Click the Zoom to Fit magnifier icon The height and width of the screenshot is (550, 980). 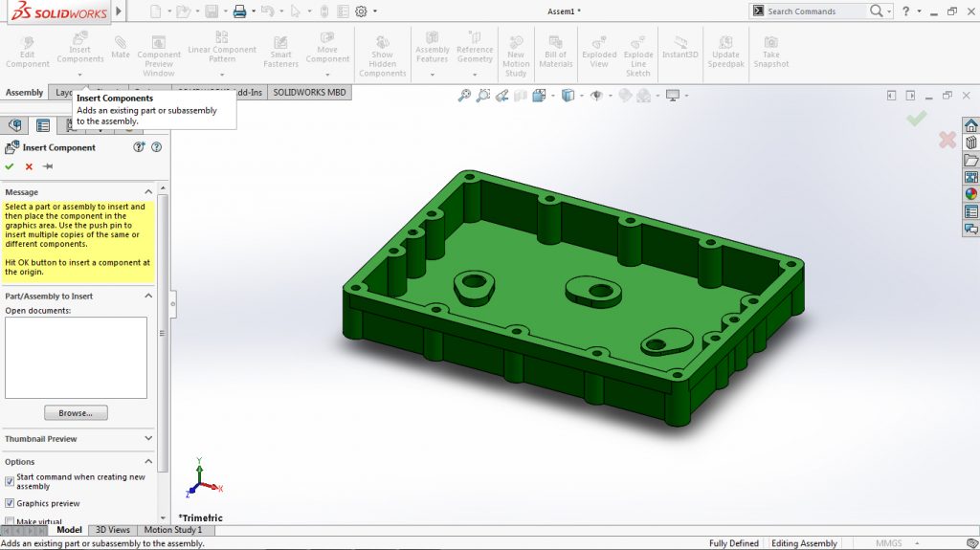464,96
